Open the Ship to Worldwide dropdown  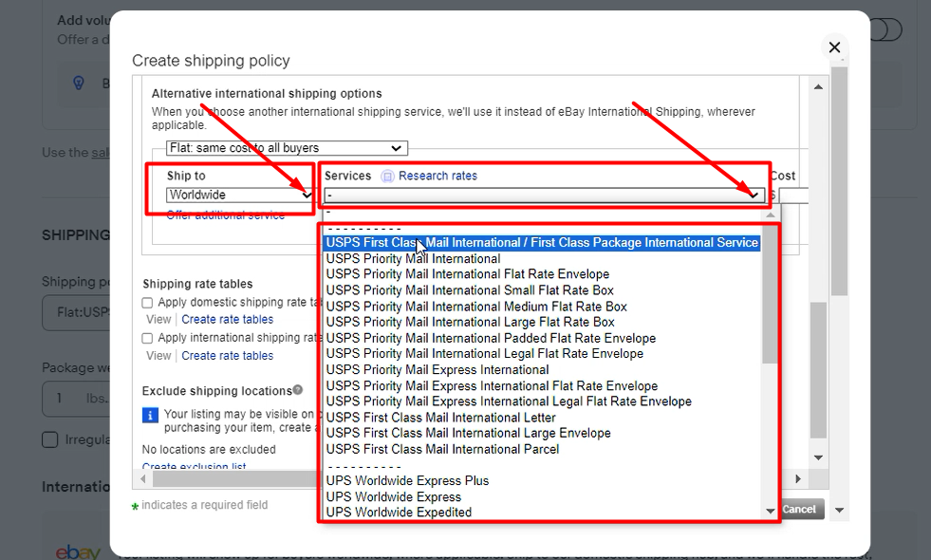pos(240,195)
